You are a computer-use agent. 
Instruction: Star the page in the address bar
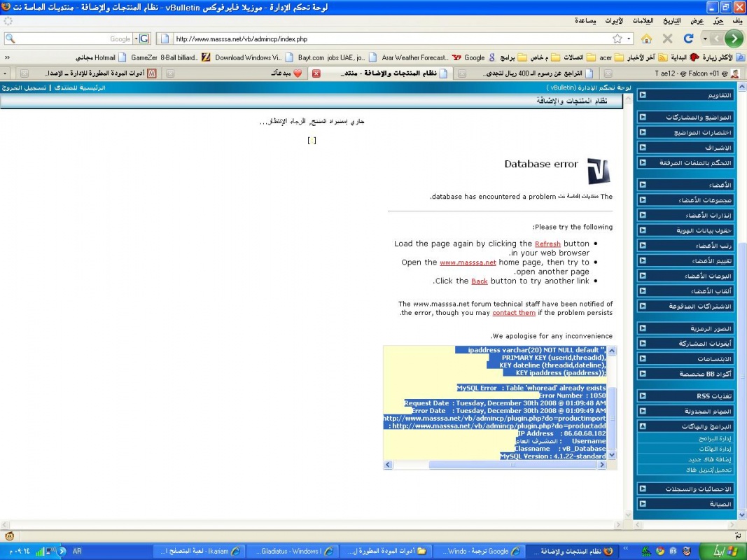[617, 38]
